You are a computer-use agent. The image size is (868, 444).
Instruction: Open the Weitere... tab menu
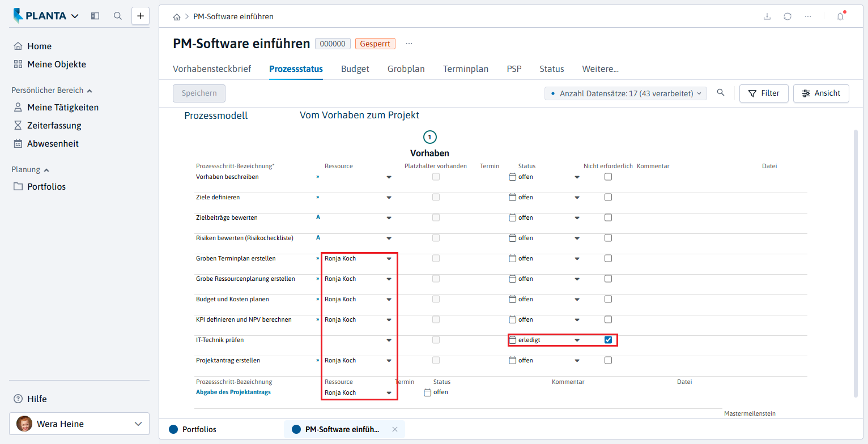[x=601, y=69]
